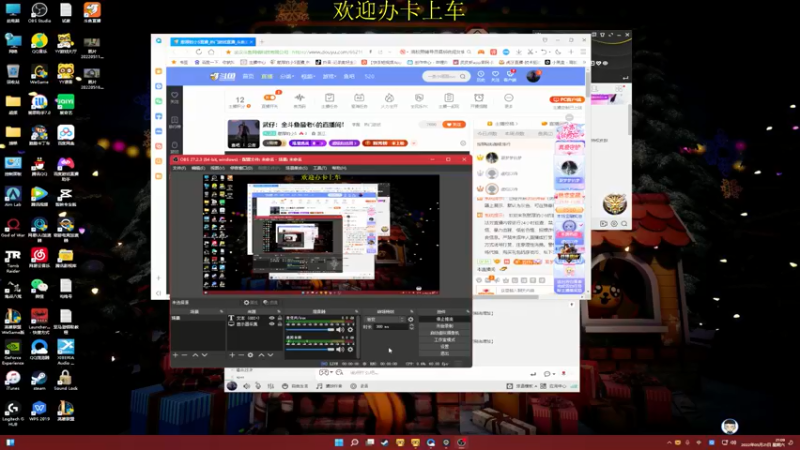Click the Windows Start button on taskbar
The image size is (800, 450).
pos(339,442)
